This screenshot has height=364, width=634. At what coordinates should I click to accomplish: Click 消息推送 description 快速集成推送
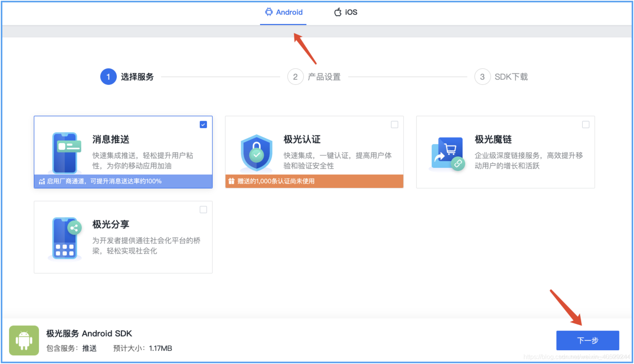point(143,160)
